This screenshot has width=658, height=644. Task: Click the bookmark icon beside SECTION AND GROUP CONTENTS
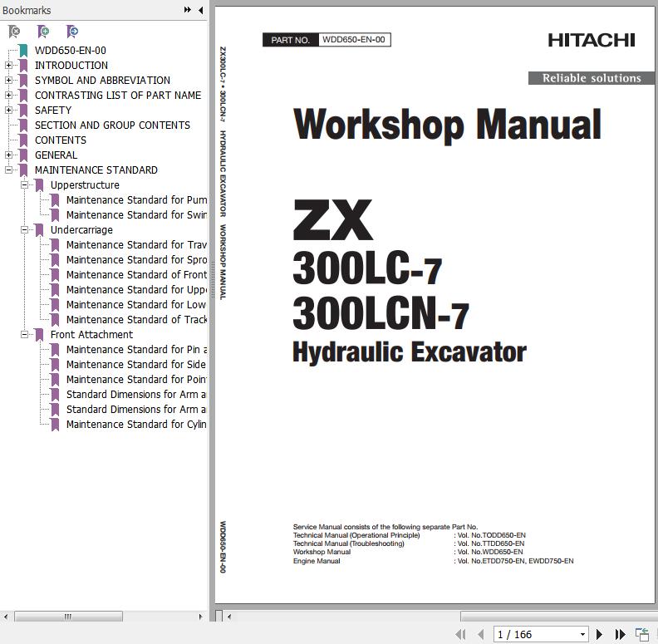point(23,125)
